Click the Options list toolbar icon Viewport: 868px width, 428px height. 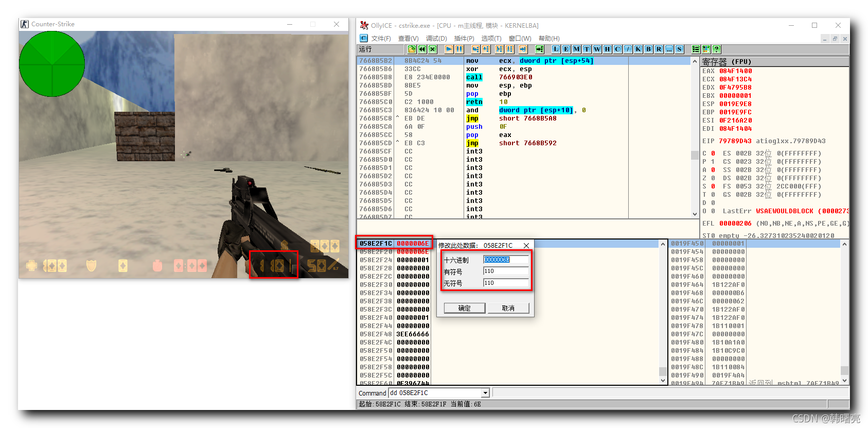[x=696, y=49]
